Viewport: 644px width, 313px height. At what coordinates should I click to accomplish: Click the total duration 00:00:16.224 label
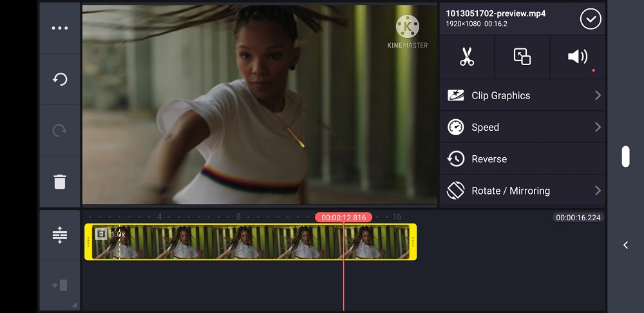click(578, 217)
